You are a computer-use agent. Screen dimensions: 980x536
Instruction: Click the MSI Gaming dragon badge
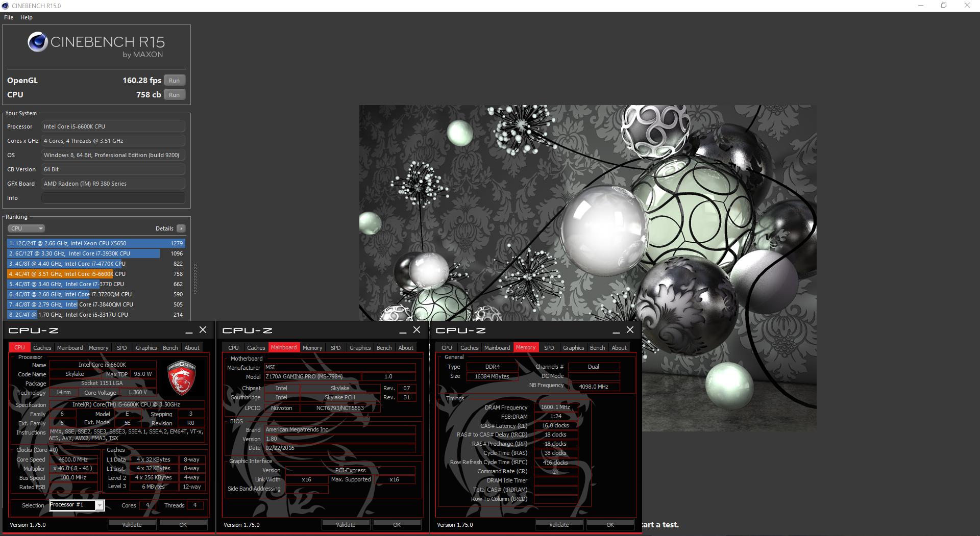tap(182, 378)
